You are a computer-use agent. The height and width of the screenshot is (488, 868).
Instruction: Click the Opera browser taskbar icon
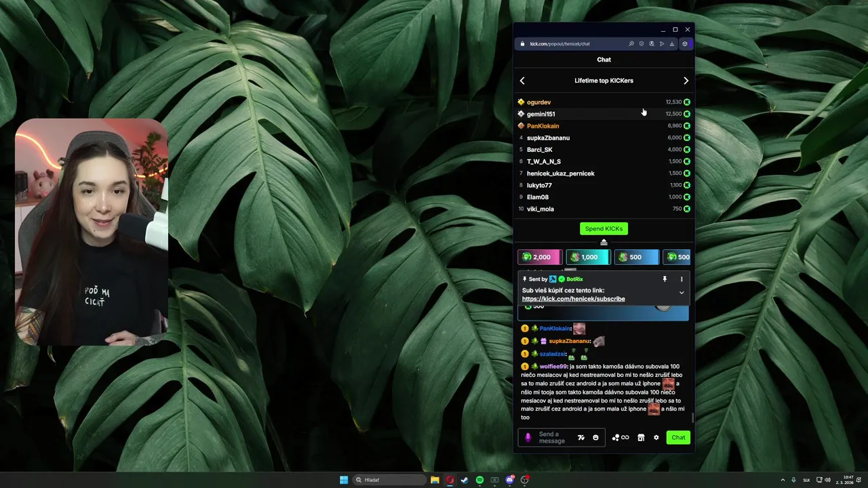point(450,480)
